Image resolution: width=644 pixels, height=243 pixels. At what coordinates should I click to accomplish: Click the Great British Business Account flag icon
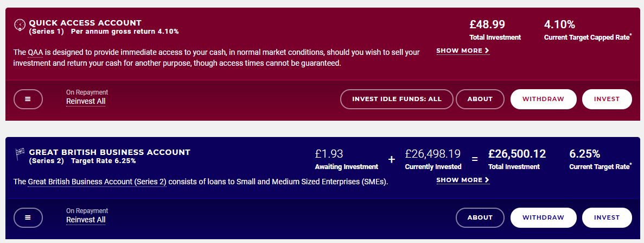click(20, 154)
